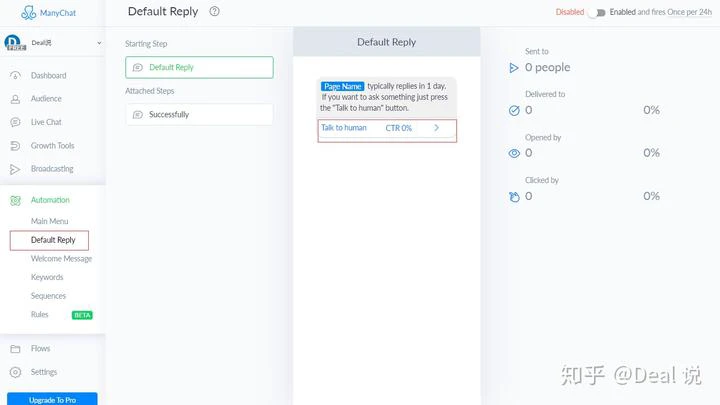
Task: Click the Sent to arrow icon
Action: point(513,68)
